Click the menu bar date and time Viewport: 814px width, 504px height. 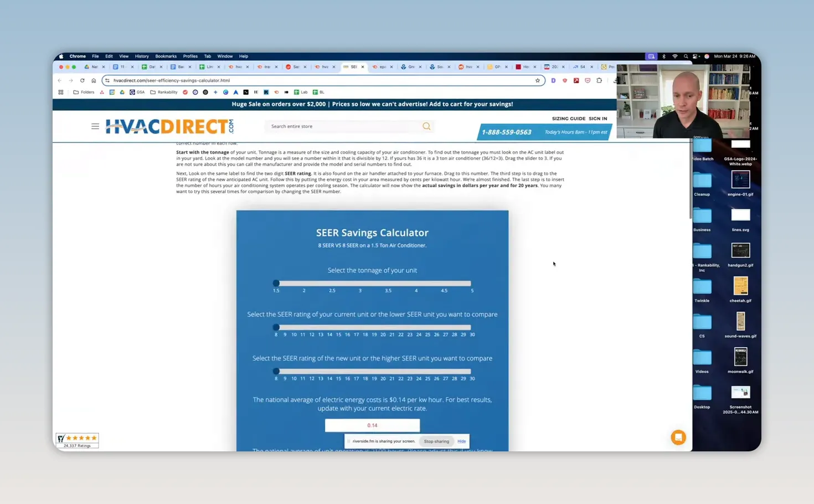[x=735, y=56]
